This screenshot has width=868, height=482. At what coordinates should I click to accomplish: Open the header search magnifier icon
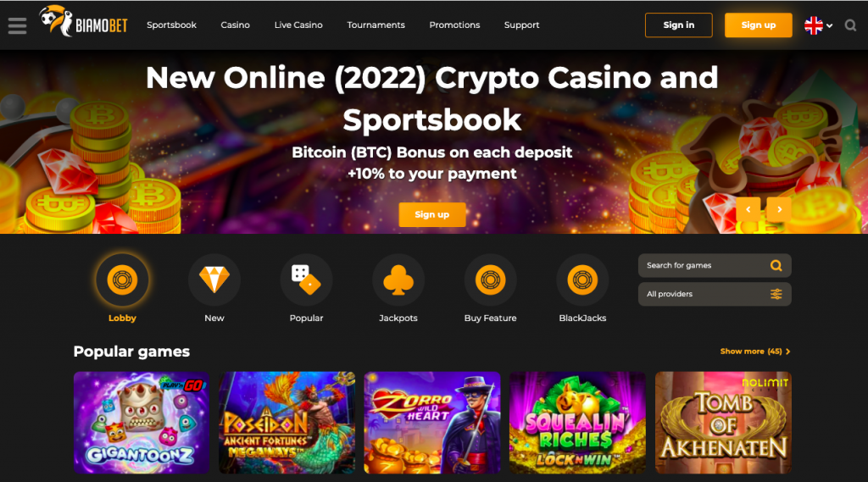point(850,25)
